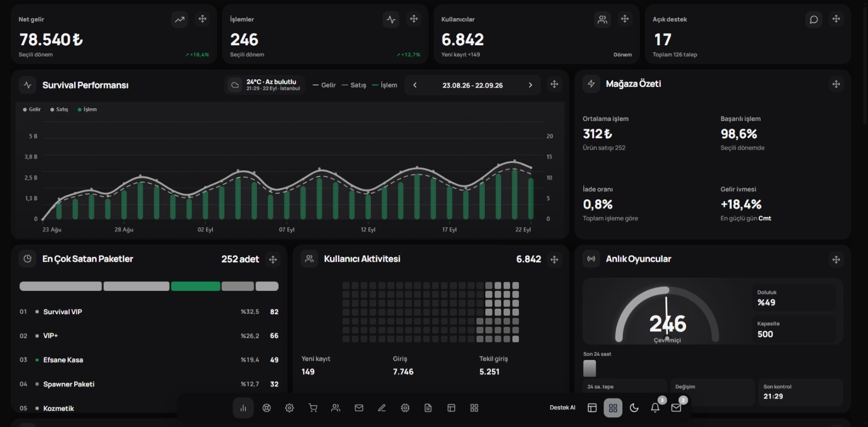Viewport: 868px width, 427px height.
Task: Open settings via the dock gear icon
Action: point(290,408)
